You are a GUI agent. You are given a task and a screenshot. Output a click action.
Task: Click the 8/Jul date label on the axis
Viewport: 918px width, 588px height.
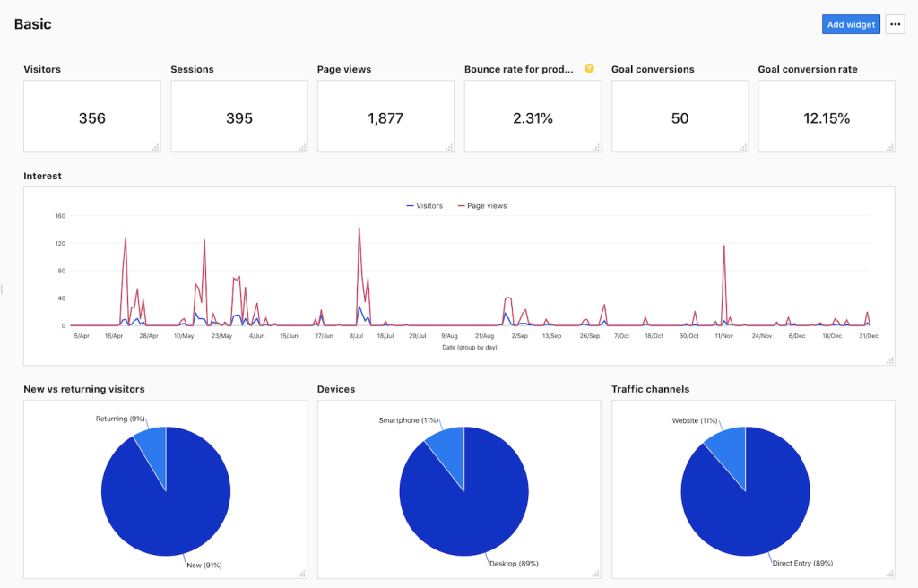[356, 336]
